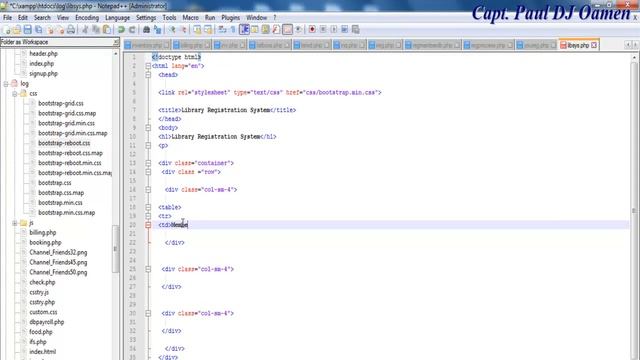Click the Close All toolbar icon
Screen dimensions: 640x360
pyautogui.click(x=60, y=29)
